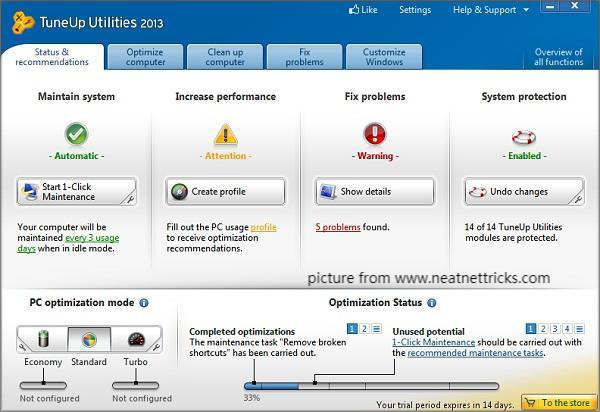
Task: Select Standard optimization mode
Action: click(x=89, y=339)
